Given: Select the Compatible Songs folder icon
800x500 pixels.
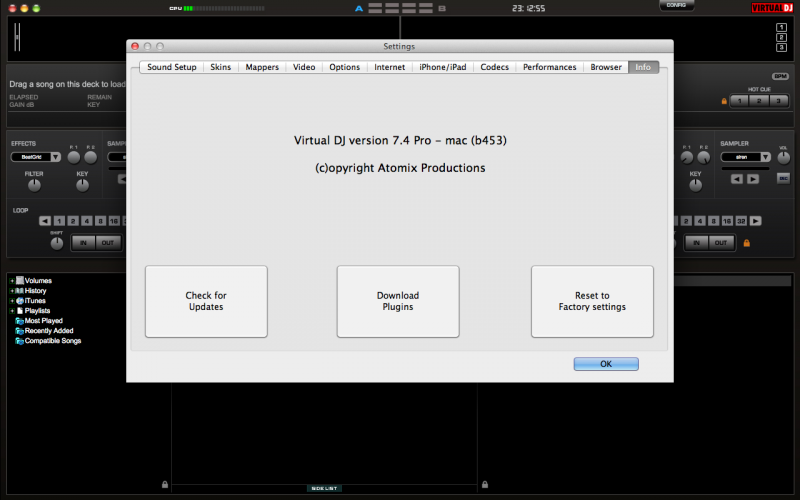Looking at the screenshot, I should (19, 341).
